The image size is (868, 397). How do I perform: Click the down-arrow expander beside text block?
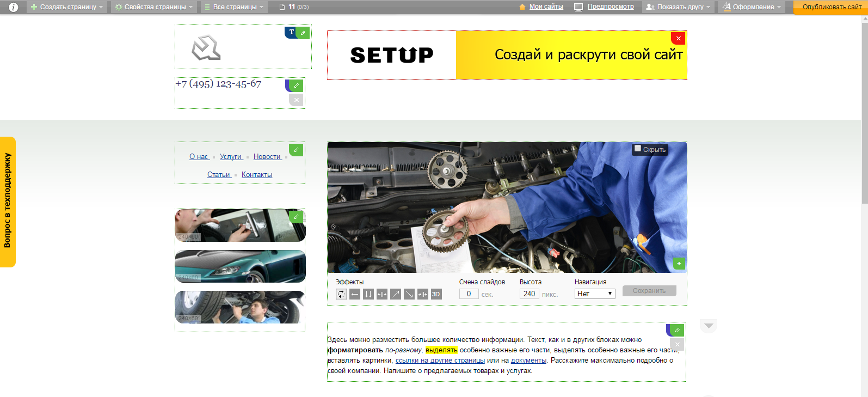(709, 326)
